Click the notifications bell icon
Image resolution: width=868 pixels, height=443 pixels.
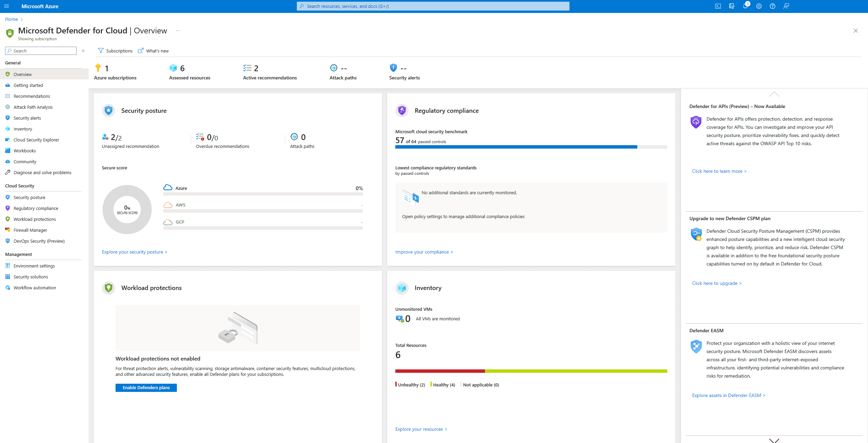tap(745, 6)
